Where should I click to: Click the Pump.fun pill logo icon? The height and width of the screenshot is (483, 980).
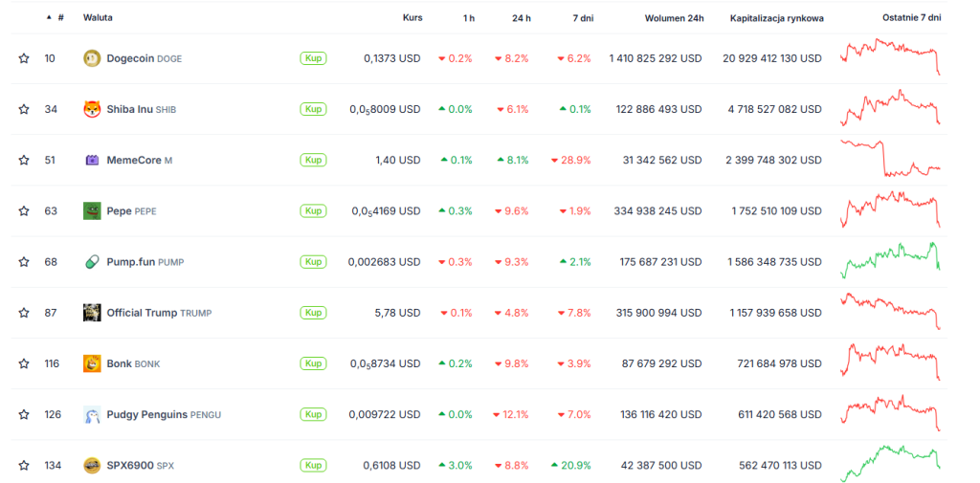[92, 261]
